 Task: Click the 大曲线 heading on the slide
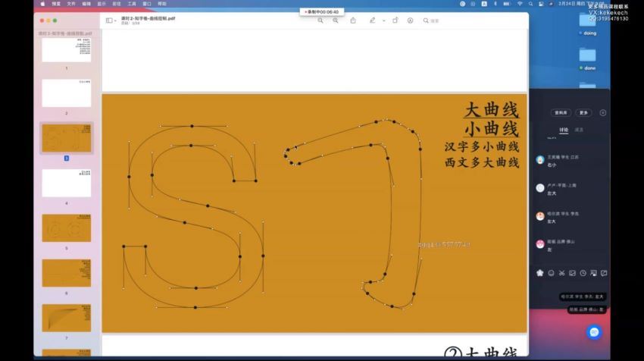click(492, 110)
